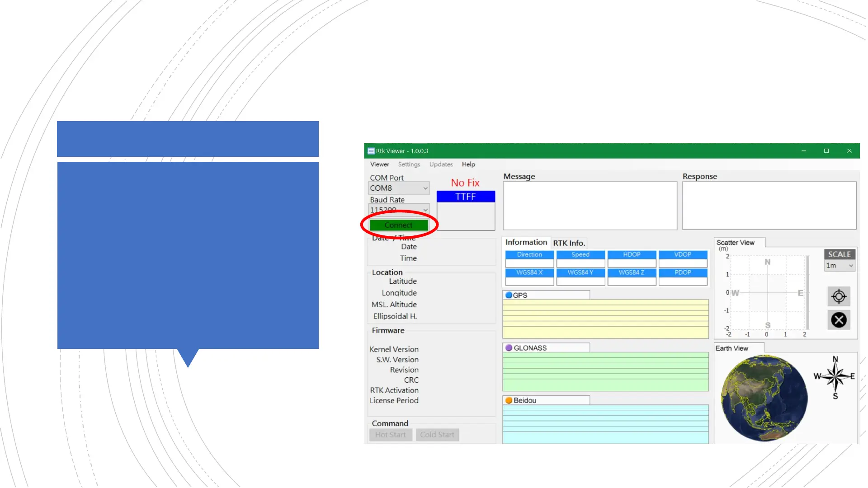Click the MSL. Altitude label
This screenshot has width=868, height=488.
[x=394, y=305]
